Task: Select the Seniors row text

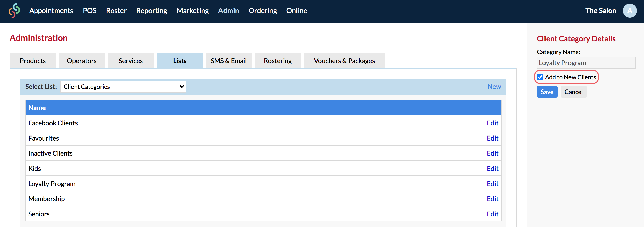Action: (x=39, y=214)
